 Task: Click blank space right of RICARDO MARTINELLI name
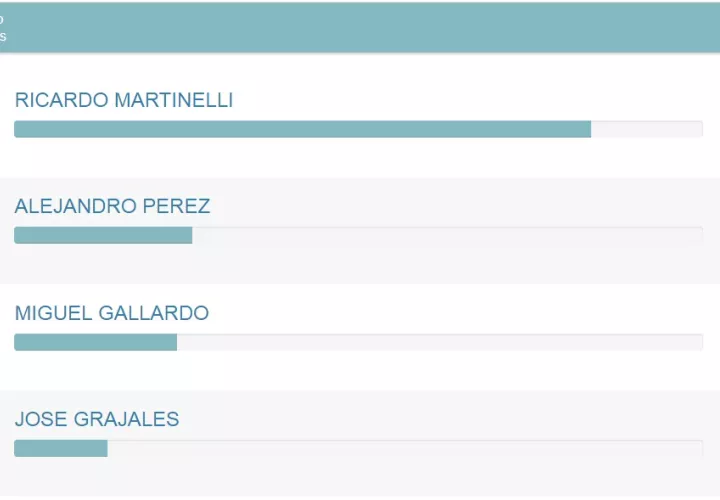[x=470, y=100]
